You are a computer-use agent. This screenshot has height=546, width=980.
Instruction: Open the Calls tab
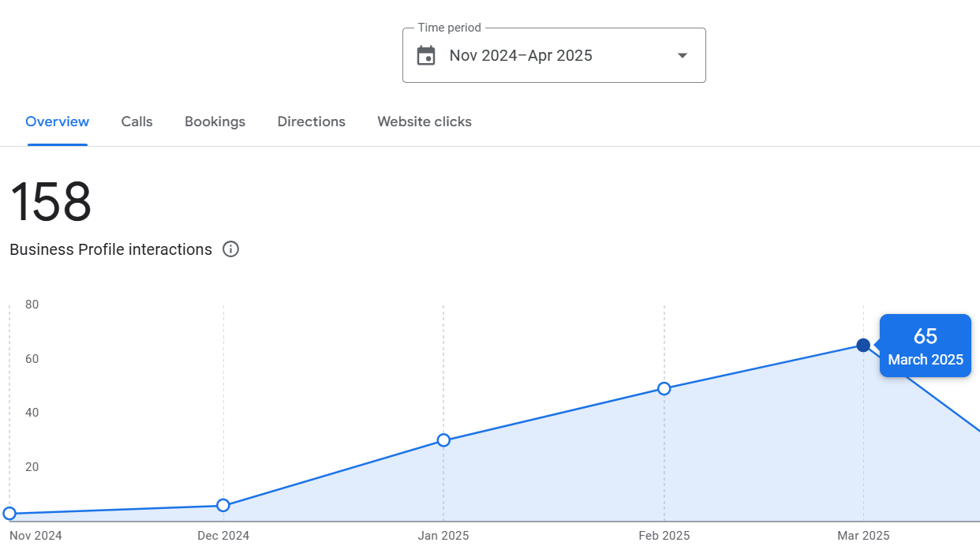point(137,122)
